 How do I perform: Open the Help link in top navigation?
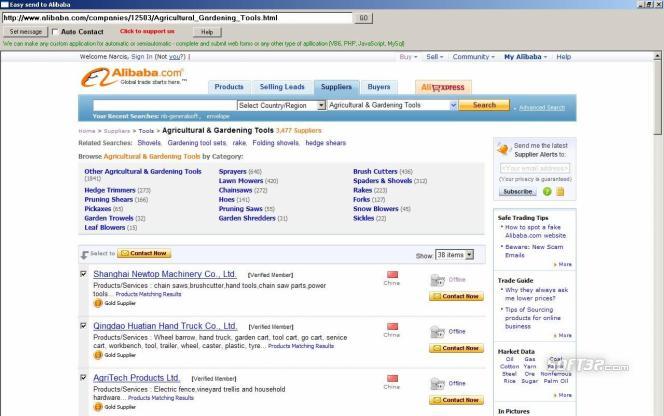pos(564,57)
